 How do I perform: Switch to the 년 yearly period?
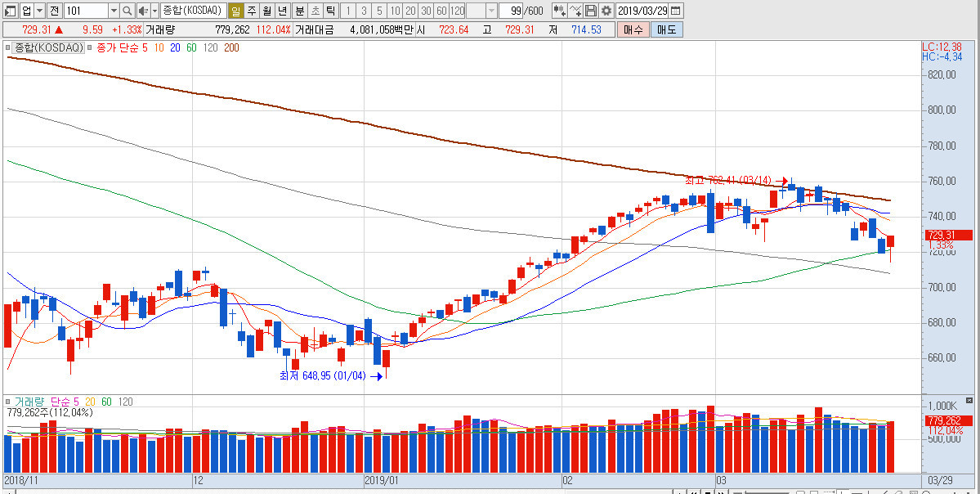283,11
